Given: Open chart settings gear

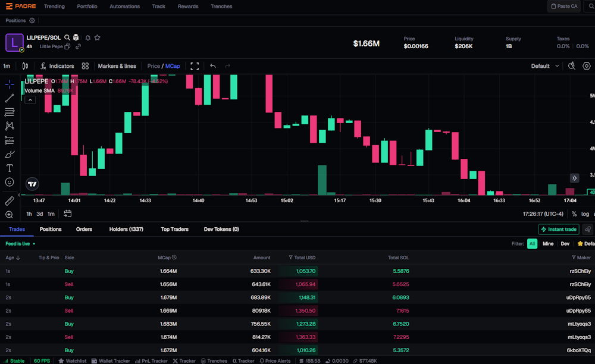Looking at the screenshot, I should pos(587,66).
